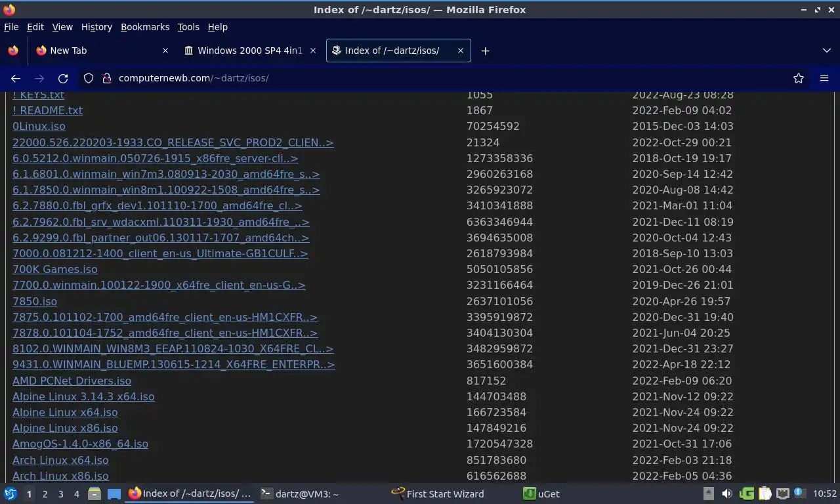Screen dimensions: 840x504
Task: Open the 6.2.7880.0.fbl_grfx_dev1 link
Action: click(x=157, y=205)
